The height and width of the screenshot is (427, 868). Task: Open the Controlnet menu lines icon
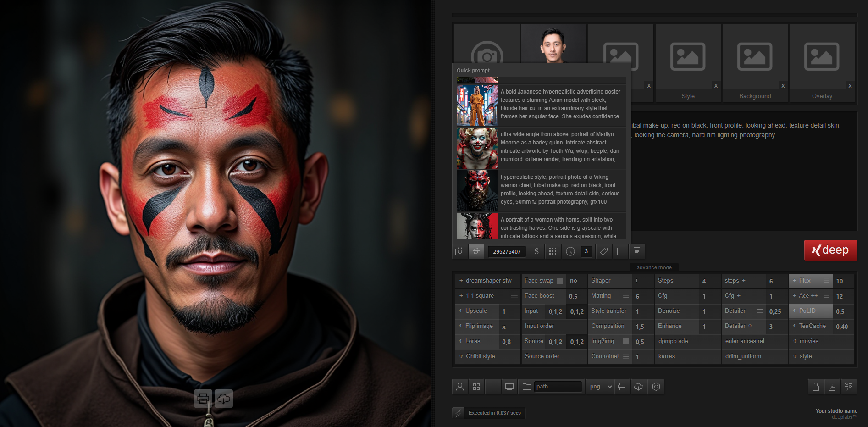point(626,356)
